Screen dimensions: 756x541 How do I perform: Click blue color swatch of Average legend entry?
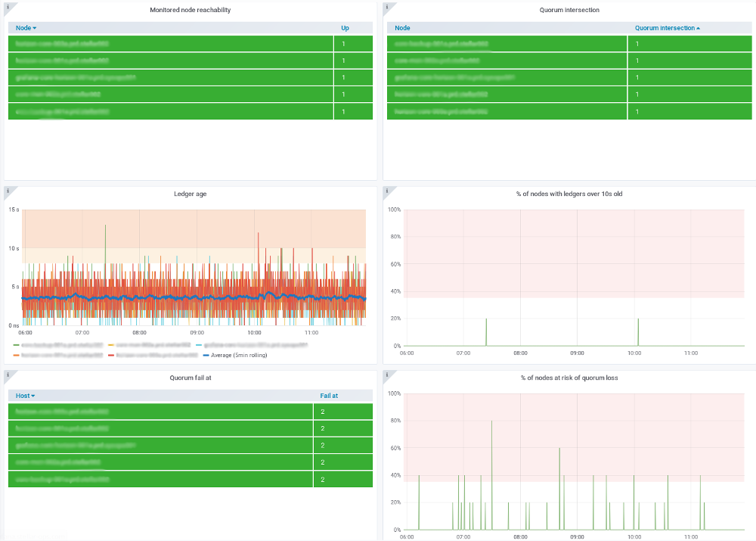tap(206, 355)
